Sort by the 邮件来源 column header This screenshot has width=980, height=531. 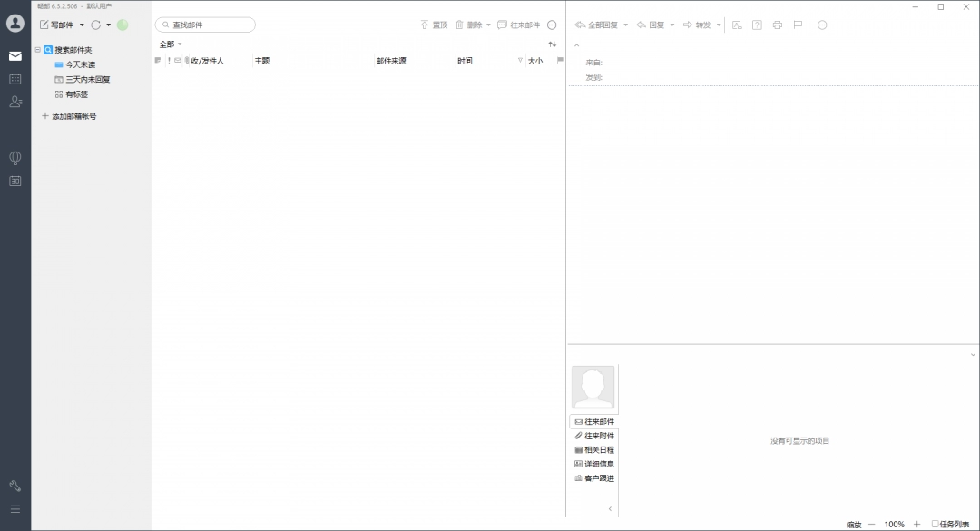point(391,61)
